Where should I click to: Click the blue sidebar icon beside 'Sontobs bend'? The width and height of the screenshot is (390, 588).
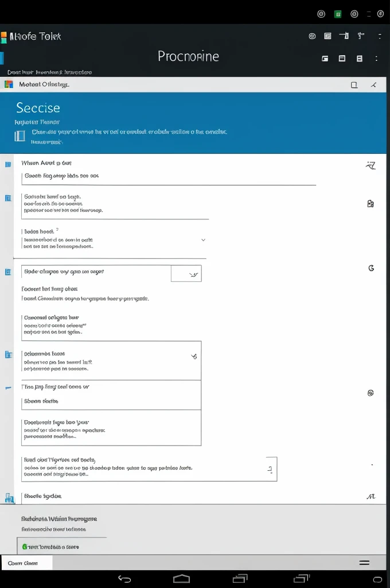pos(8,198)
